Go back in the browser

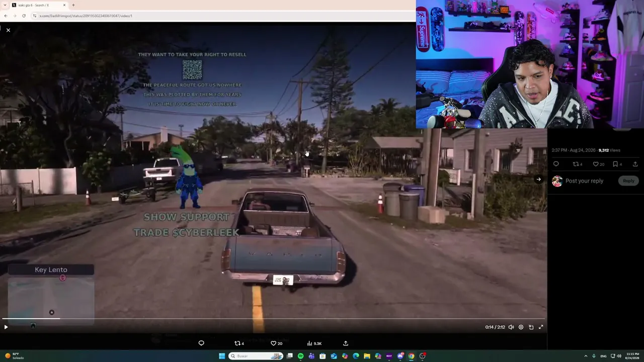pyautogui.click(x=6, y=16)
